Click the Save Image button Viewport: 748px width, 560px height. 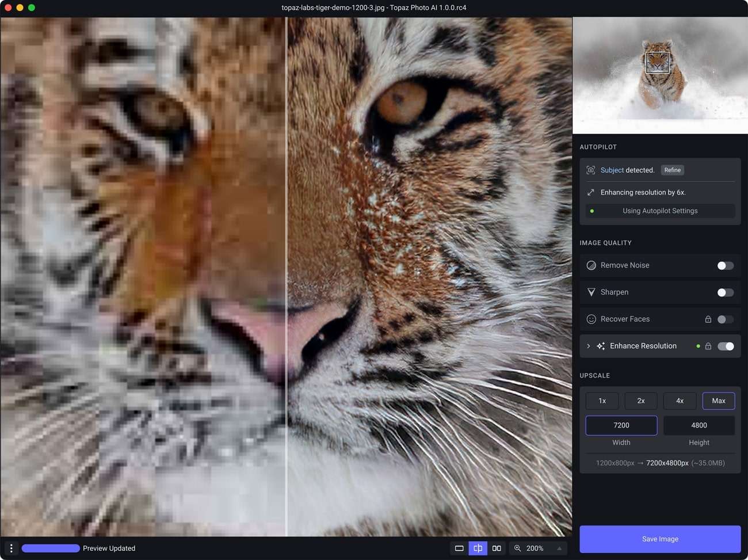tap(660, 539)
